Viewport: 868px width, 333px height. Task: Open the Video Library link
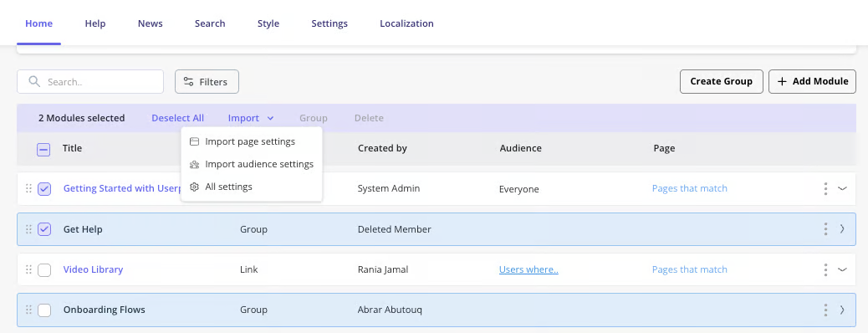(x=93, y=269)
